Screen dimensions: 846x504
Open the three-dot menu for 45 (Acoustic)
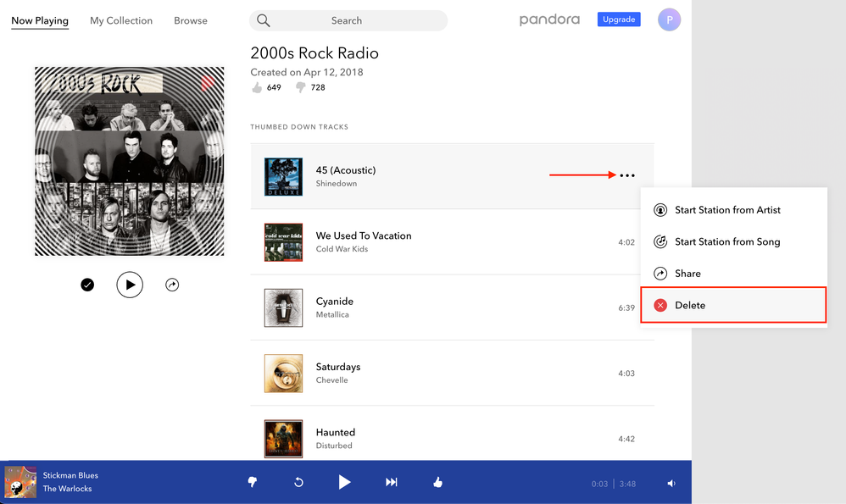(626, 175)
